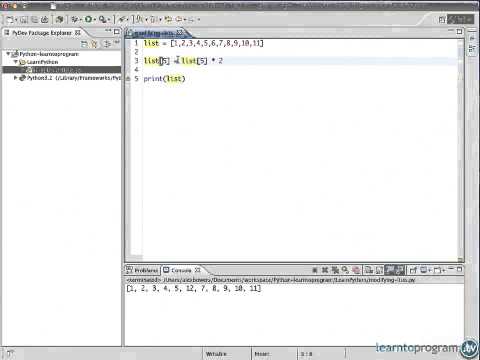Click the Open Perspective icon
The image size is (480, 360).
(442, 20)
